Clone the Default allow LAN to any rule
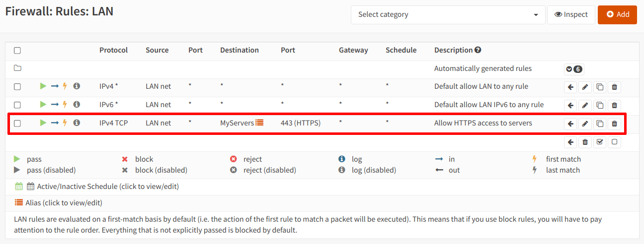This screenshot has height=244, width=644. (x=600, y=87)
